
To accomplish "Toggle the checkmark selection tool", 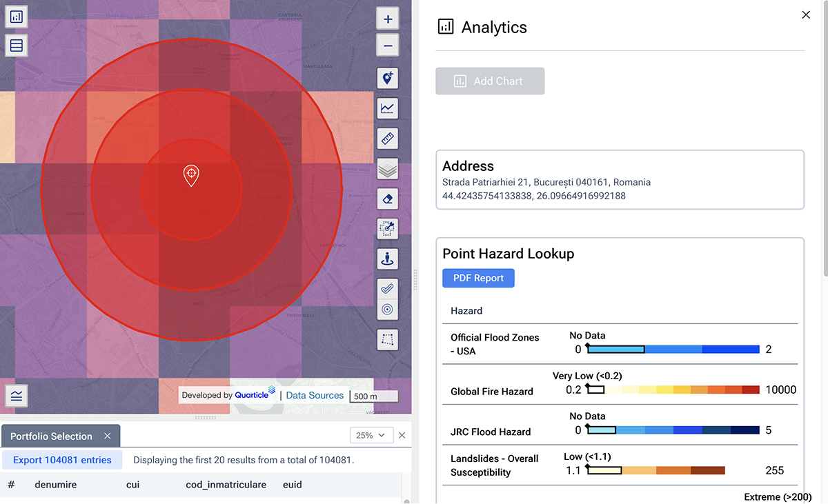I will (387, 289).
